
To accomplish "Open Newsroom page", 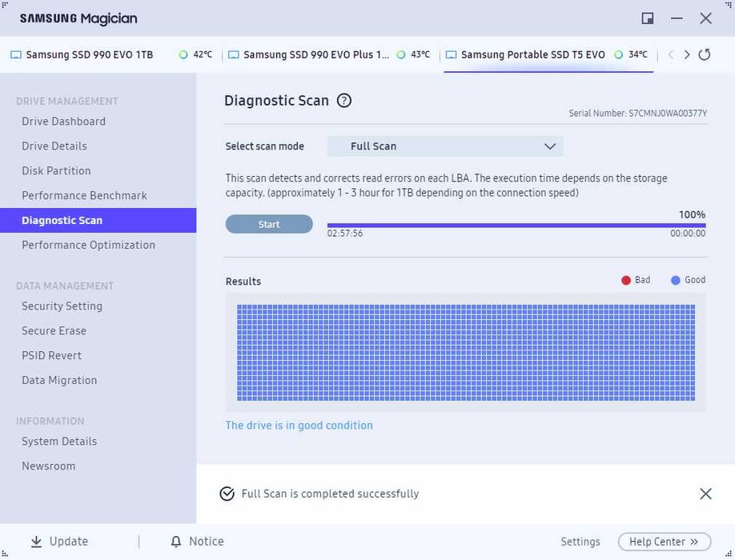I will [x=48, y=466].
